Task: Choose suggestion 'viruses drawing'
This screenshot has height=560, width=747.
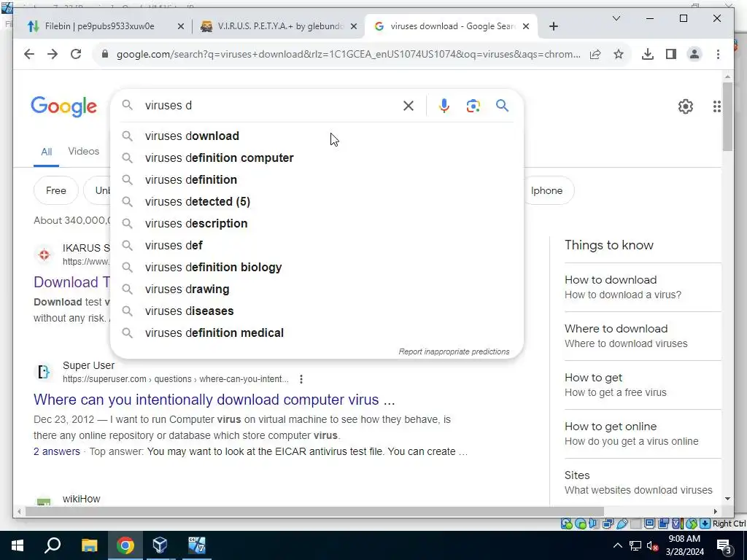Action: 317,289
